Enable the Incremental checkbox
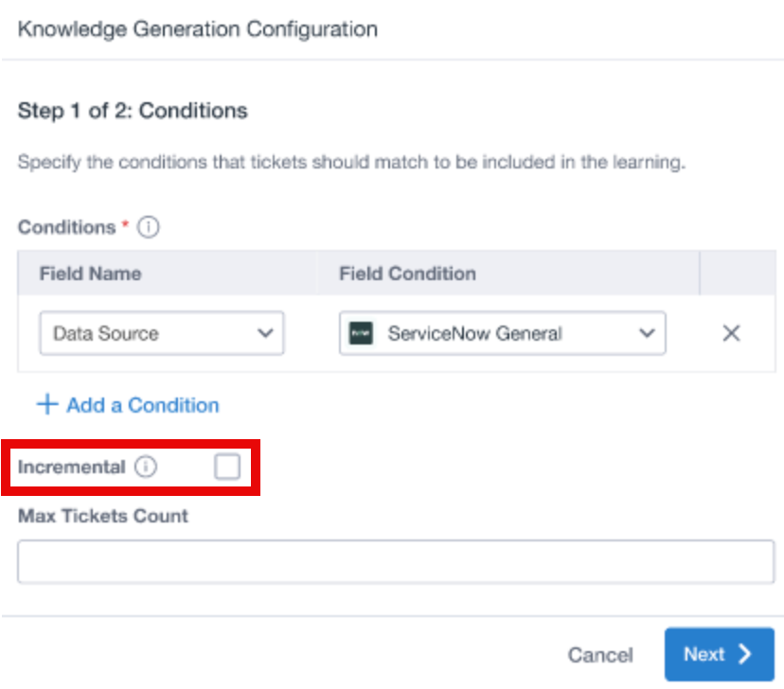 click(x=227, y=467)
